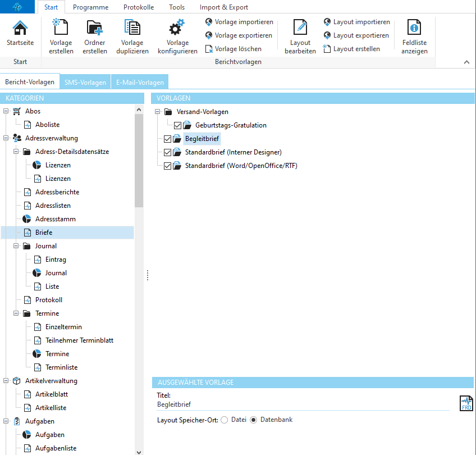Click the Ordner erstellen icon
Image resolution: width=476 pixels, height=455 pixels.
(94, 28)
